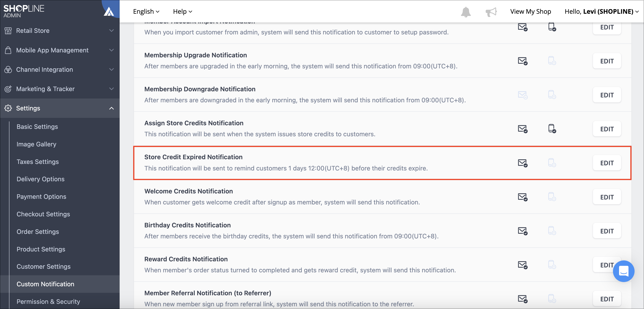Click email icon for Birthday Credits Notification

523,231
